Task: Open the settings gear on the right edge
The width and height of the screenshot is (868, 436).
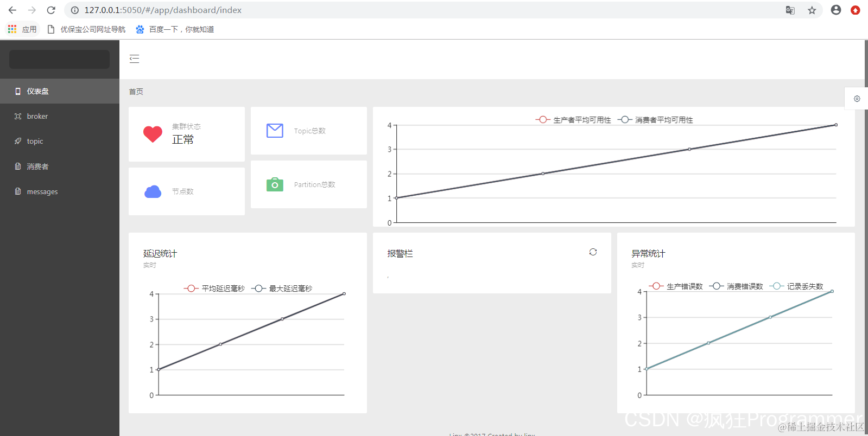Action: [857, 99]
